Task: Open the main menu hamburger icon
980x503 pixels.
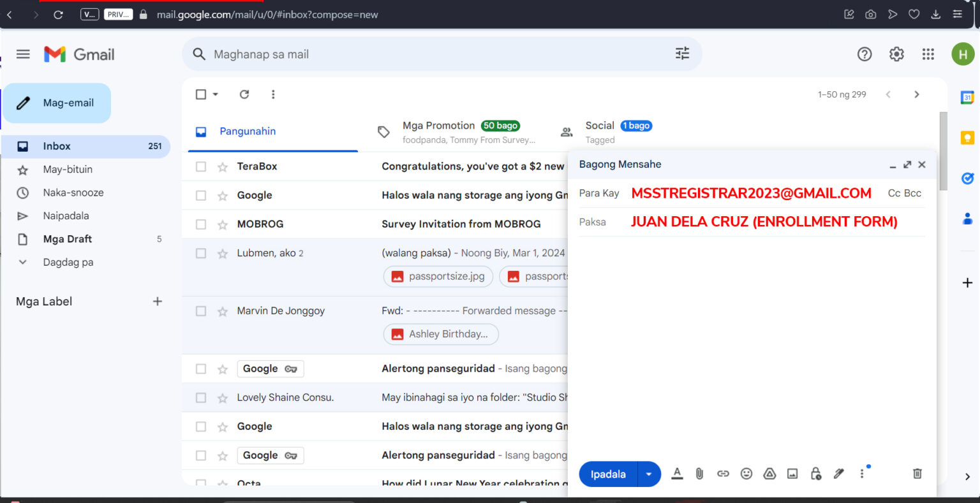Action: tap(23, 54)
